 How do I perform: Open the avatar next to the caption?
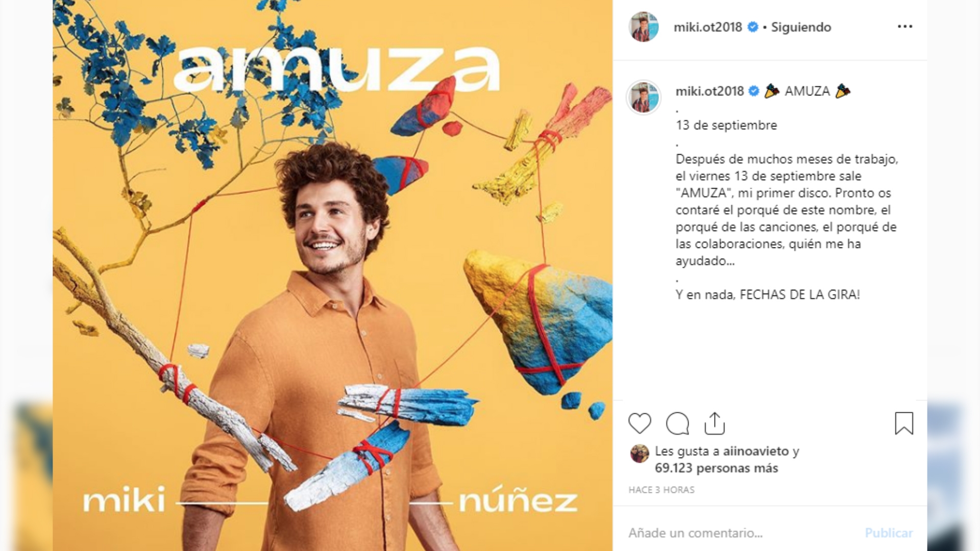click(643, 97)
